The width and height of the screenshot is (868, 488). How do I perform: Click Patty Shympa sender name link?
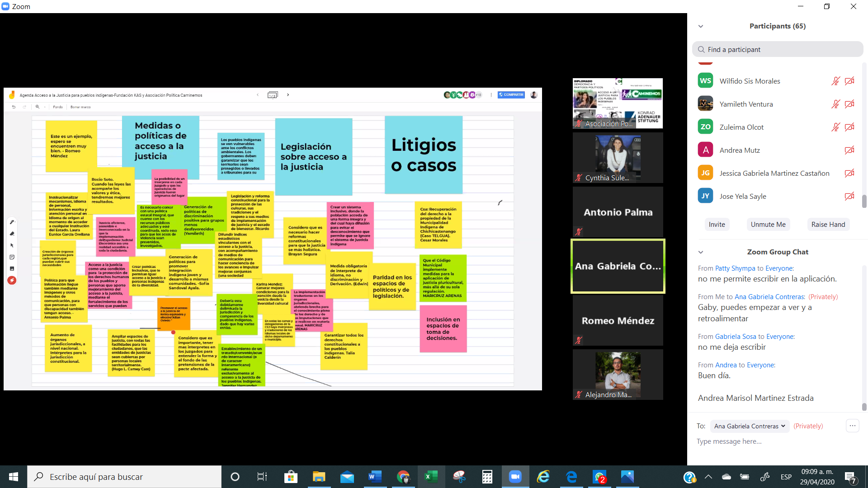tap(735, 268)
